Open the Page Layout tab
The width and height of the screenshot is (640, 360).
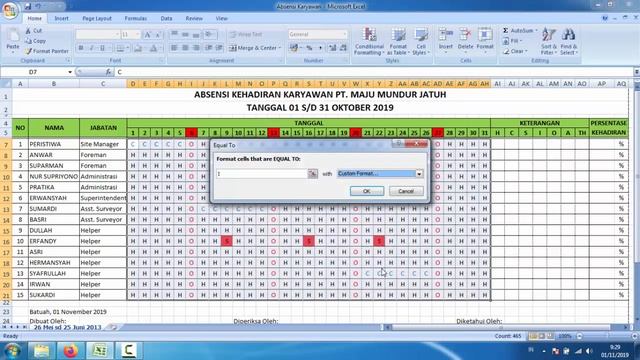point(97,18)
